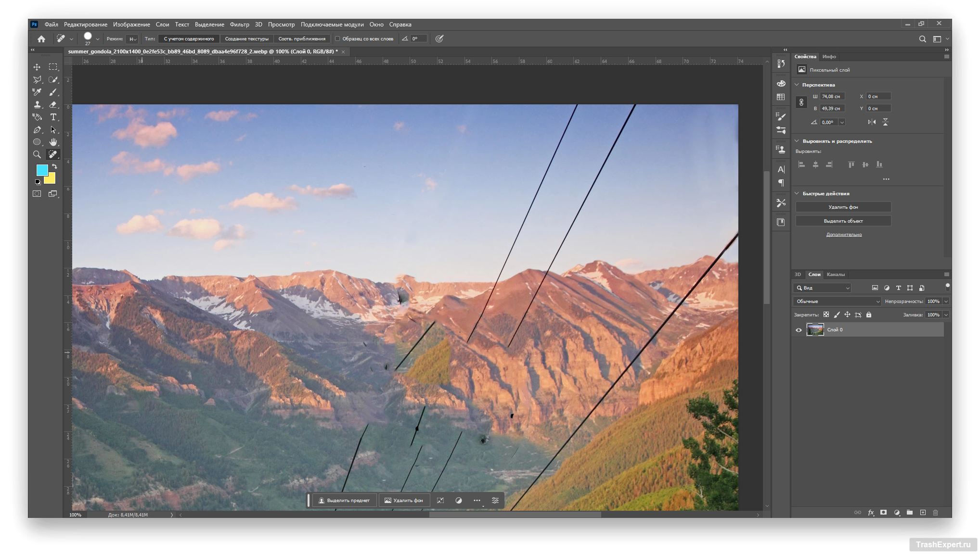Viewport: 980px width, 554px height.
Task: Flip layer horizontally in Properties
Action: pyautogui.click(x=872, y=122)
